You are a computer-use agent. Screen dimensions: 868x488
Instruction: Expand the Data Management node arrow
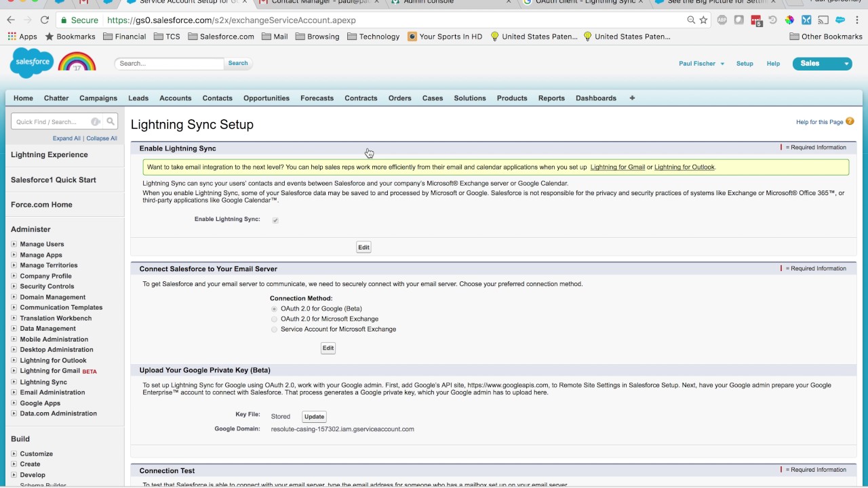(14, 329)
